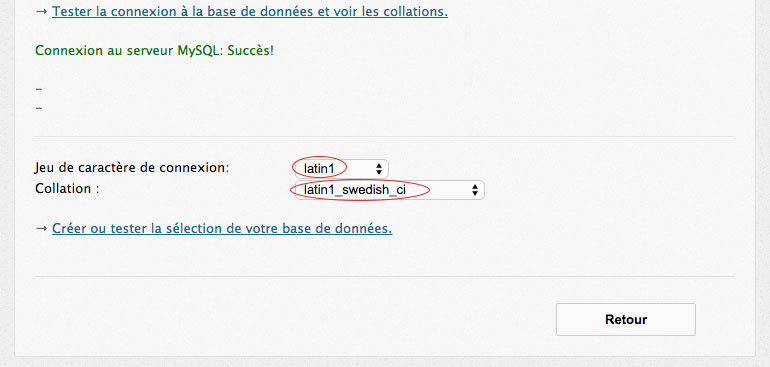Click the up-down arrows of the collation selector
The width and height of the screenshot is (770, 367).
[x=474, y=190]
